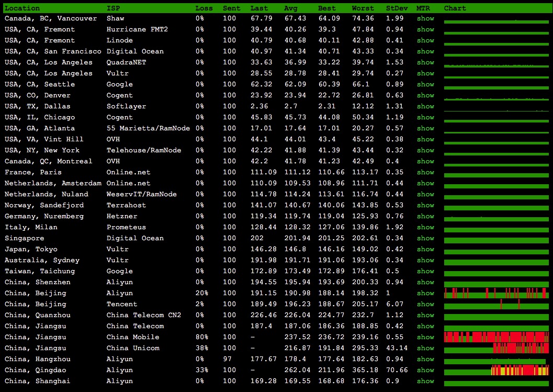Viewport: 553px width, 392px height.
Task: Open show link for Seattle Google row
Action: click(425, 84)
